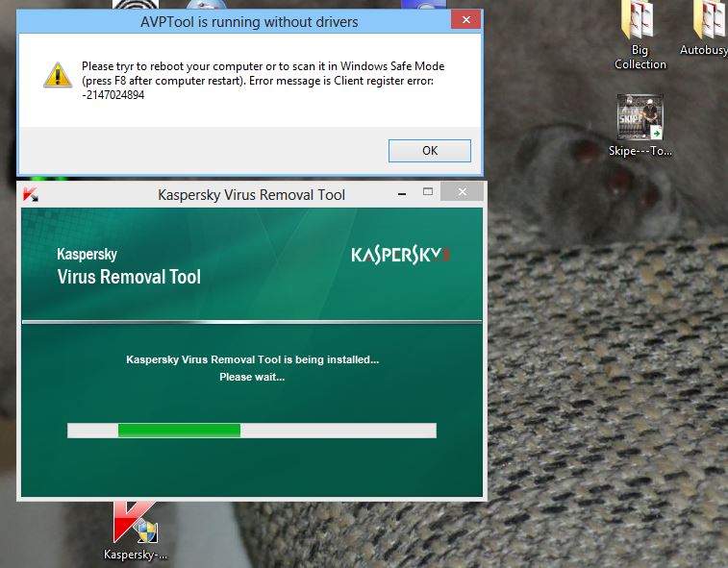Viewport: 728px width, 568px height.
Task: Click the green installation progress bar
Action: 252,431
